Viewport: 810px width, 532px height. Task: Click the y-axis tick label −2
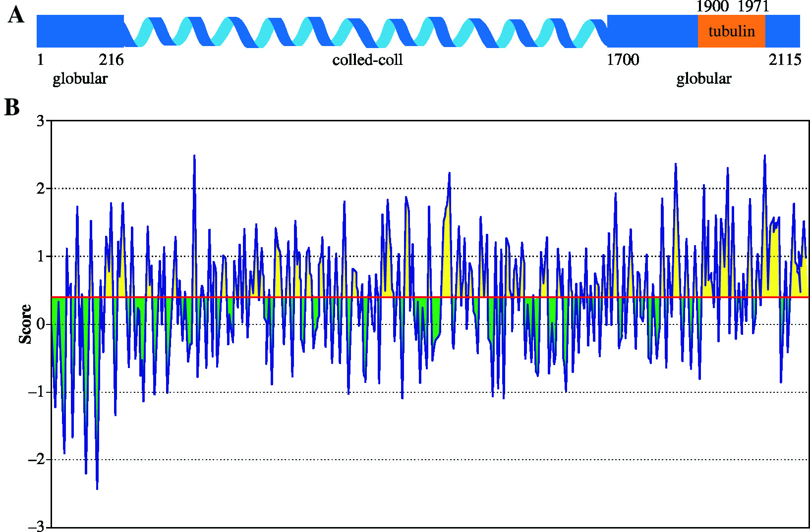pos(36,460)
